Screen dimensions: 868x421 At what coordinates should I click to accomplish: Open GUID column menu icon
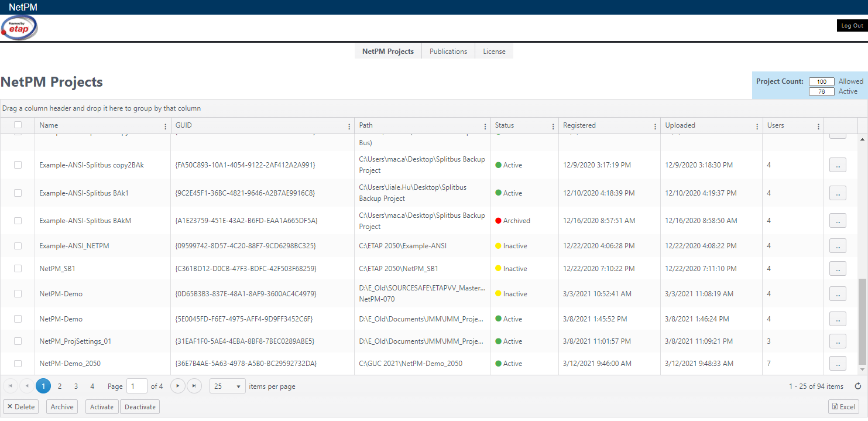pos(349,126)
